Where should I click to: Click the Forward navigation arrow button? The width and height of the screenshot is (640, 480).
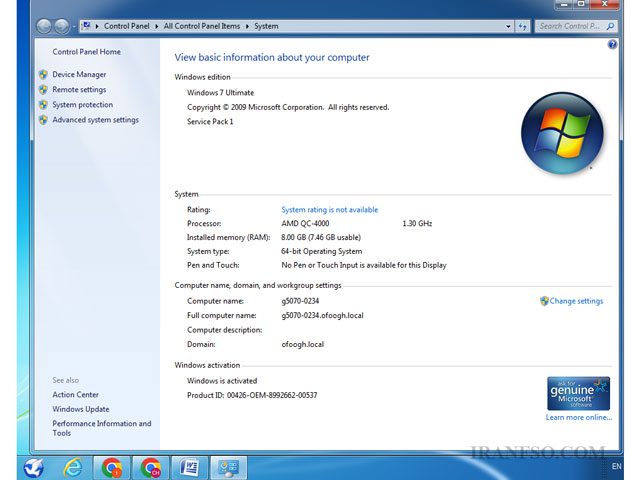point(62,27)
